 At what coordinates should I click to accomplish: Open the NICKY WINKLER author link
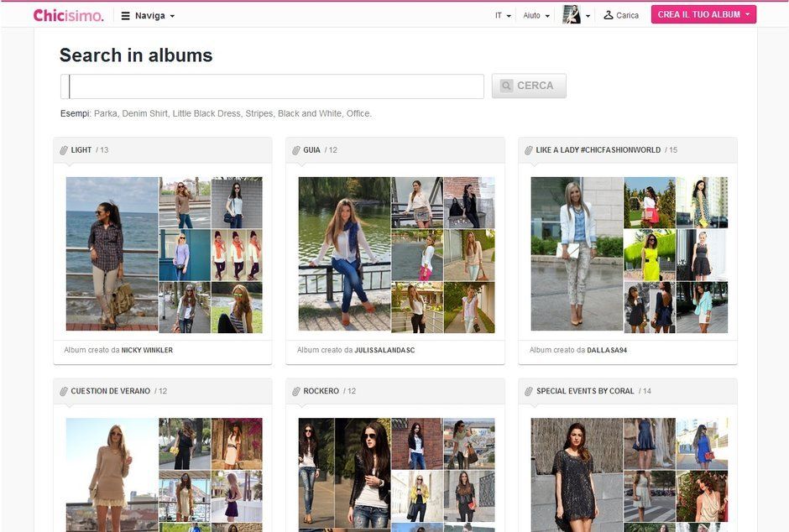[147, 350]
